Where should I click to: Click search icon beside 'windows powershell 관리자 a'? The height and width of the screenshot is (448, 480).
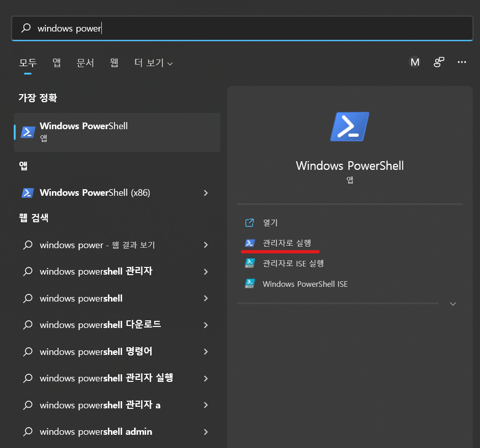coord(28,405)
